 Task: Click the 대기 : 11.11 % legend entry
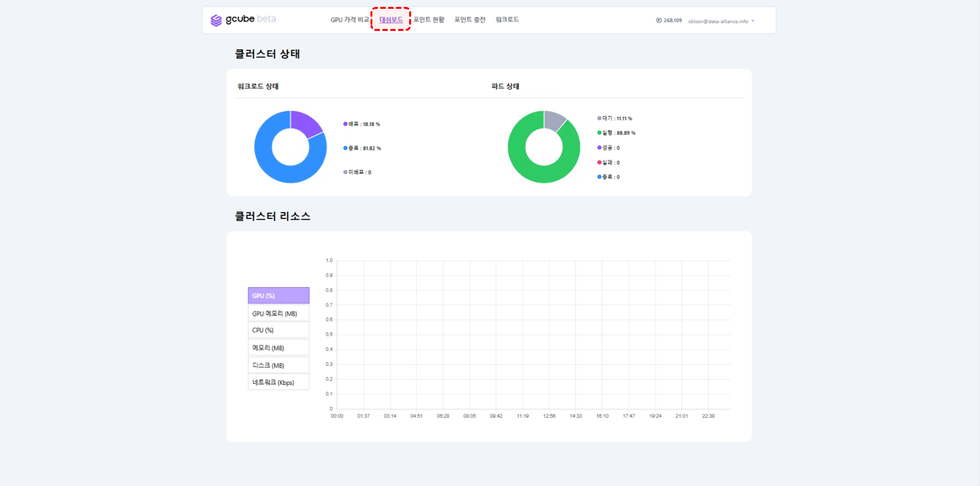click(614, 118)
